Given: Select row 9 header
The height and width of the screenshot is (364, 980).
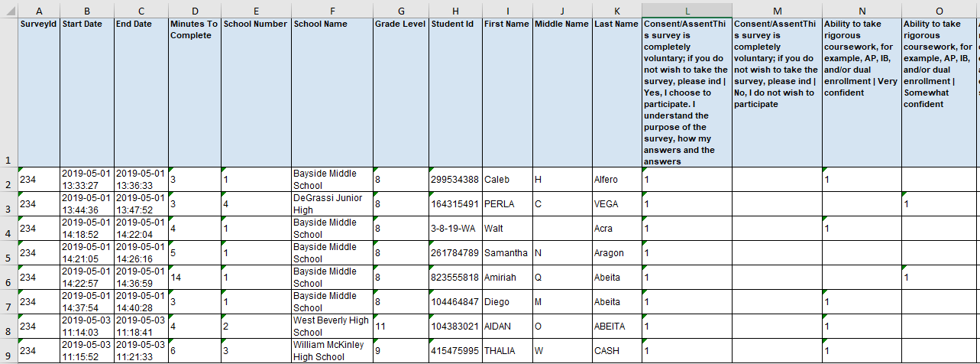Looking at the screenshot, I should [8, 351].
